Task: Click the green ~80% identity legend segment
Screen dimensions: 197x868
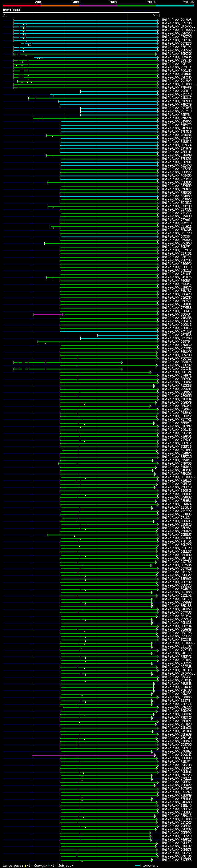Action: point(137,6)
